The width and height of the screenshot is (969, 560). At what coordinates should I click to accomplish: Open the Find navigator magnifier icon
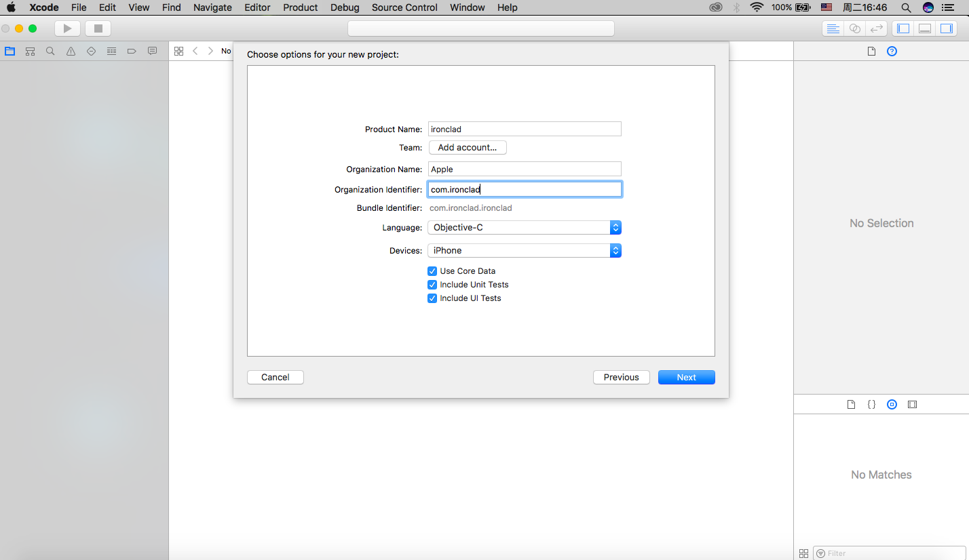pos(50,51)
